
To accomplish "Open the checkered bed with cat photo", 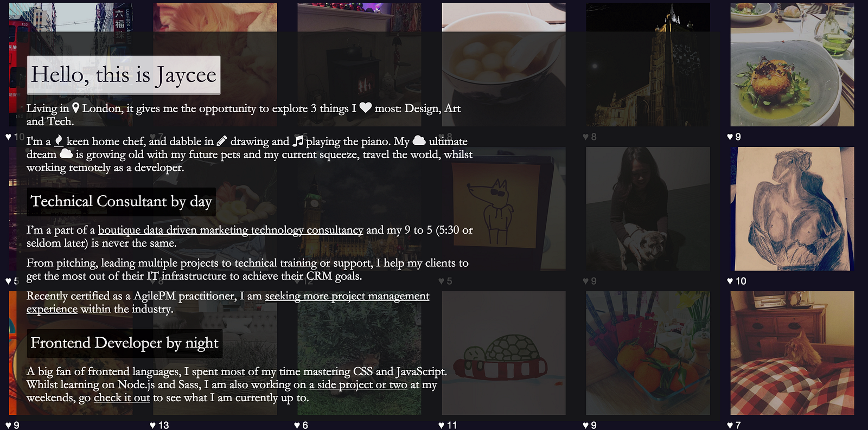I will 792,353.
